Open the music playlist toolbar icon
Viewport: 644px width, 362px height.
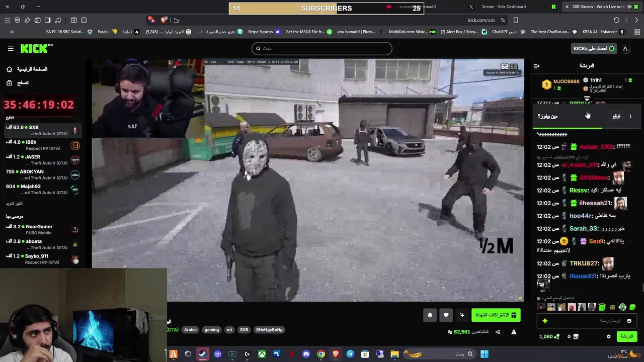point(58,20)
